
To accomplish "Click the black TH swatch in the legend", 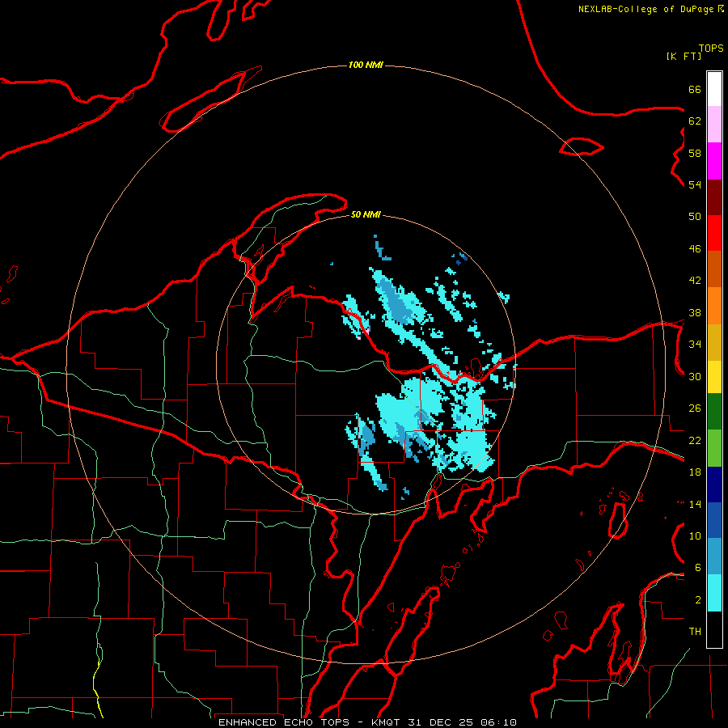I will tap(714, 629).
